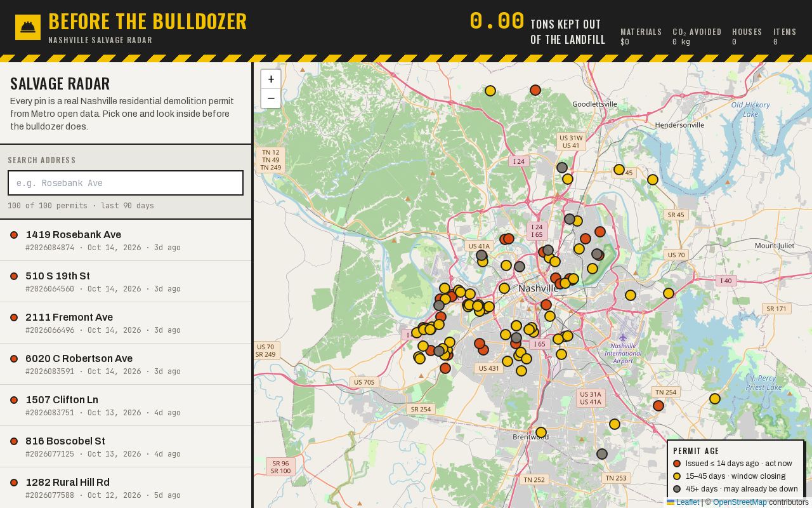Zoom in on the map
The height and width of the screenshot is (508, 812).
point(271,79)
